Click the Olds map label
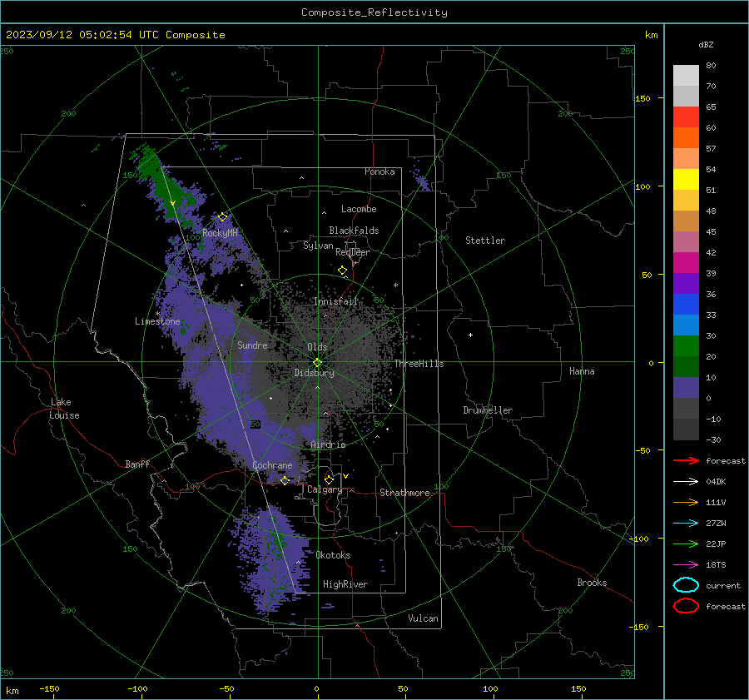This screenshot has width=749, height=700. pos(317,347)
